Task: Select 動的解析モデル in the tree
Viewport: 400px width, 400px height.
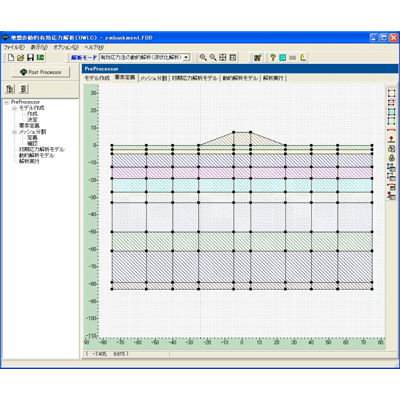Action: point(36,155)
